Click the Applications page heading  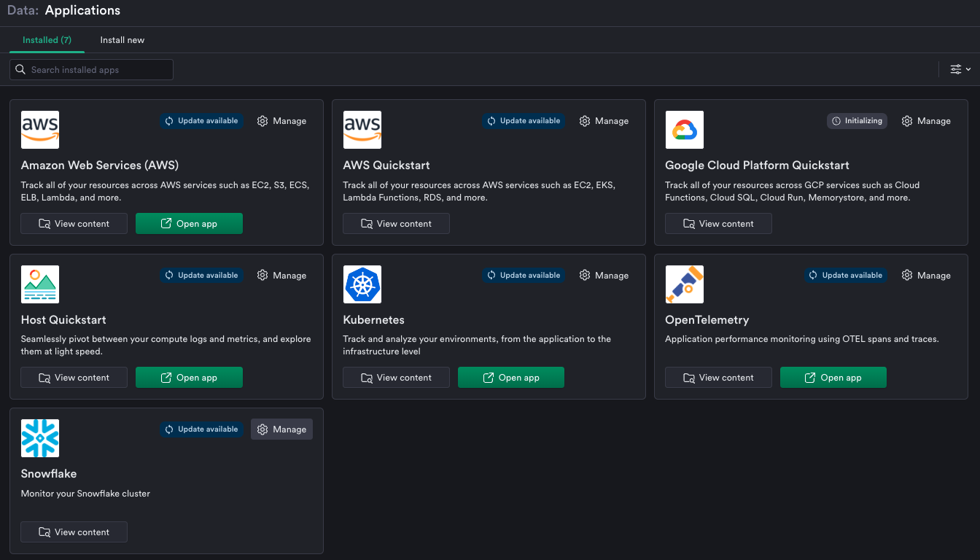82,10
